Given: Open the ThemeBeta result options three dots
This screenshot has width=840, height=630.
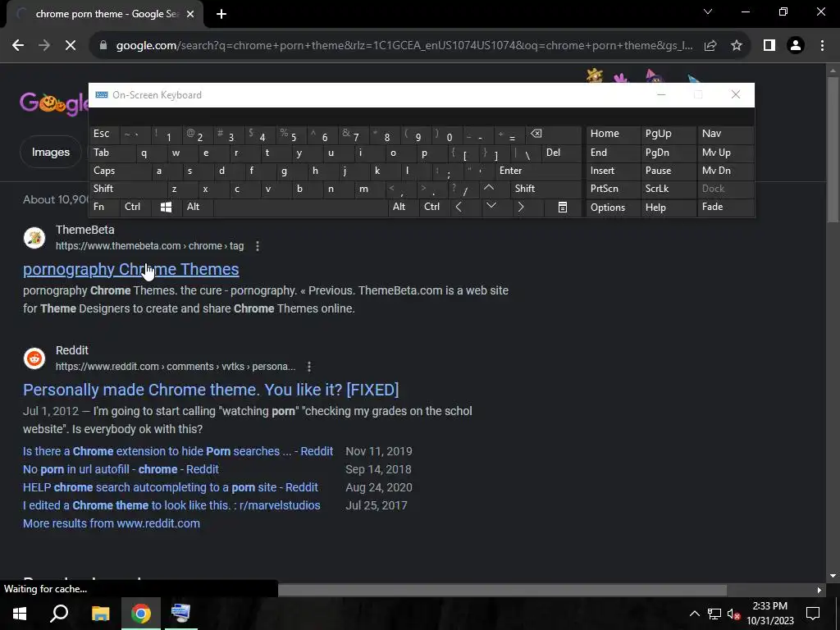Looking at the screenshot, I should [x=258, y=246].
